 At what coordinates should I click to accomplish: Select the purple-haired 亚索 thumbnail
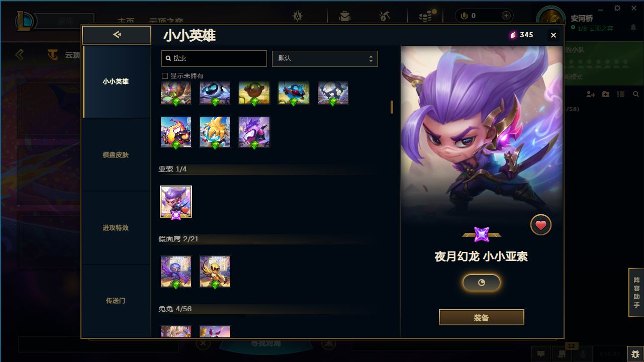tap(176, 202)
